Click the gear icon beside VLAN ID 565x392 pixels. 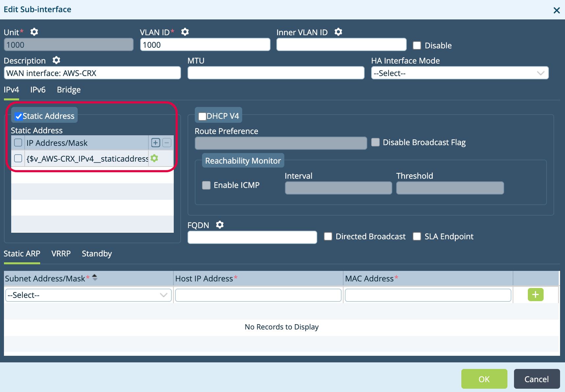point(185,32)
